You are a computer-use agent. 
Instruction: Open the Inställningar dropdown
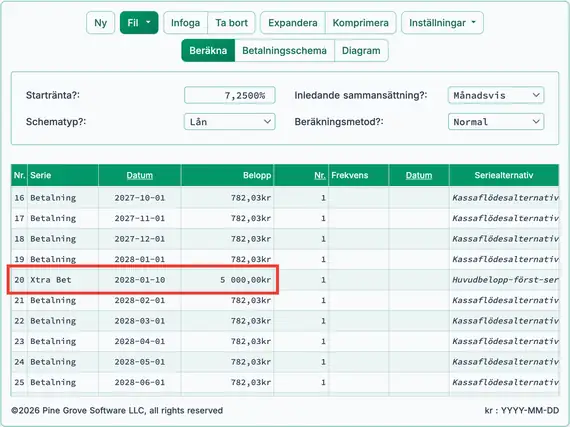point(442,23)
